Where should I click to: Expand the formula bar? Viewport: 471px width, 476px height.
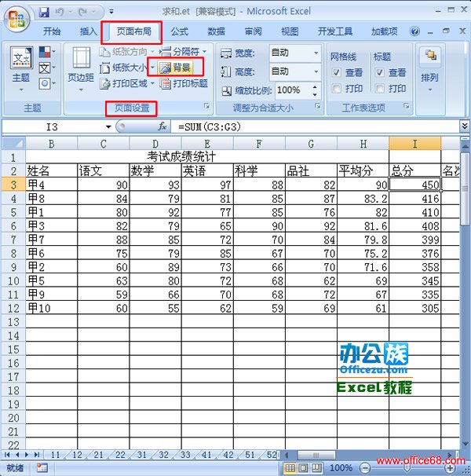pos(464,126)
